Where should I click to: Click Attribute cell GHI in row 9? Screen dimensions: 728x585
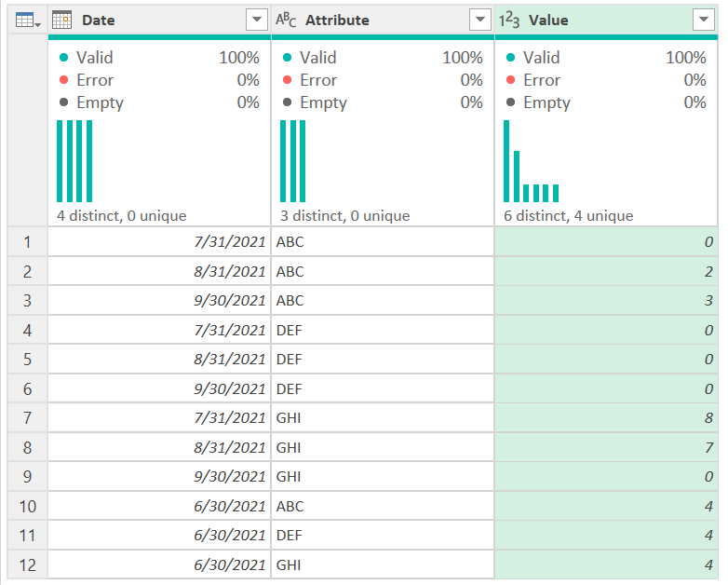(383, 476)
